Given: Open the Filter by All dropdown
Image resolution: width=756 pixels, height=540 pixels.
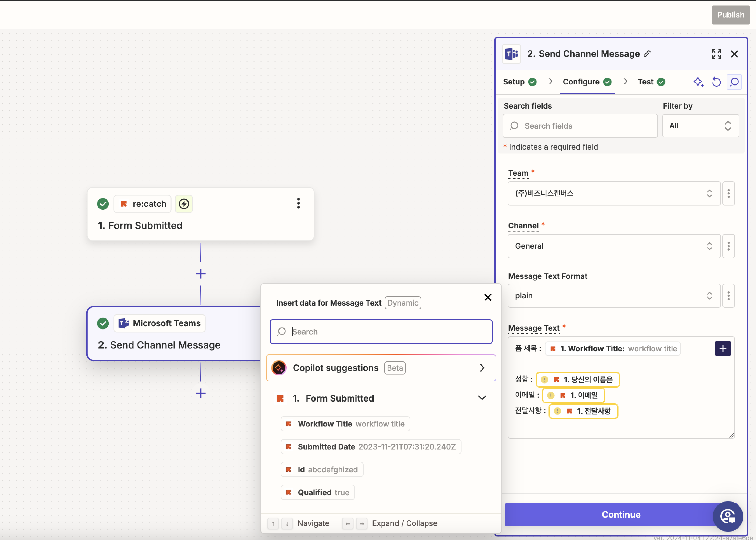Looking at the screenshot, I should (701, 126).
